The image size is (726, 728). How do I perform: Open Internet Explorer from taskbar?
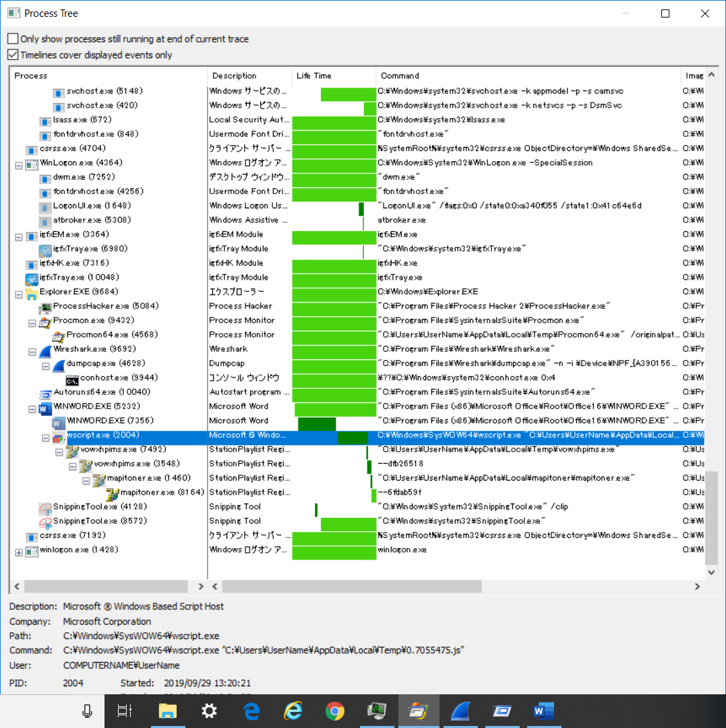tap(293, 711)
